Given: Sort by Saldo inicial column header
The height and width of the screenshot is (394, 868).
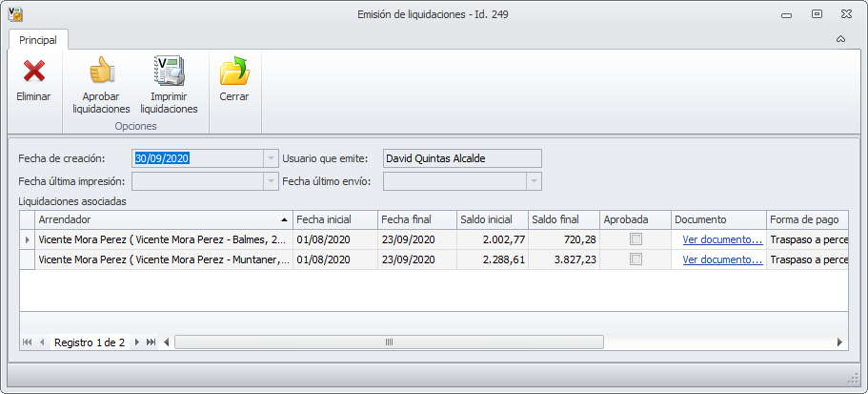Looking at the screenshot, I should coord(493,220).
